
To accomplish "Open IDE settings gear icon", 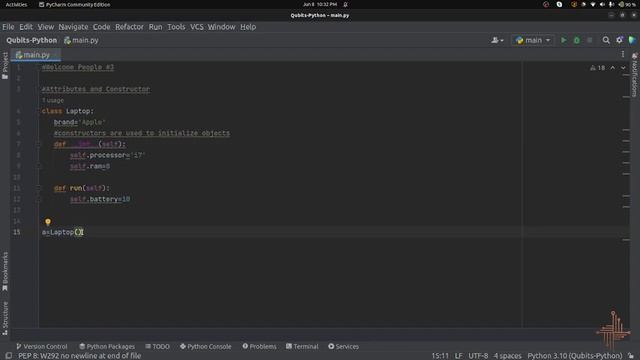I will pyautogui.click(x=619, y=40).
